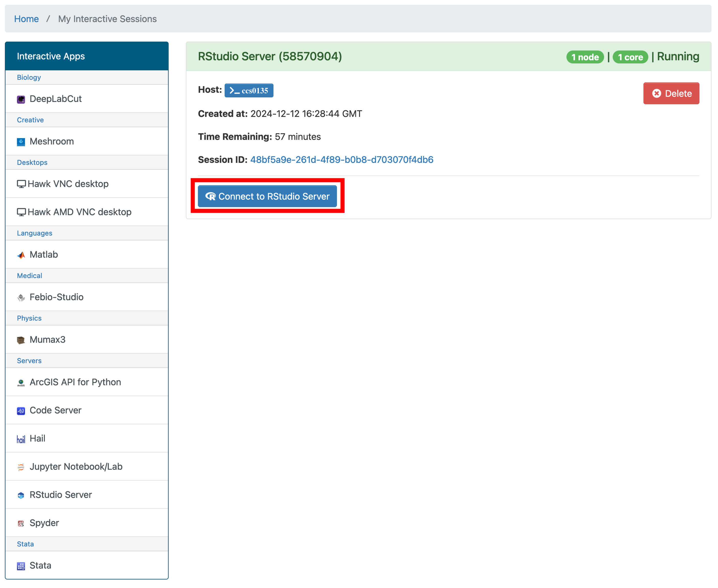Select Mumax3 under Physics
This screenshot has width=718, height=588.
[87, 340]
